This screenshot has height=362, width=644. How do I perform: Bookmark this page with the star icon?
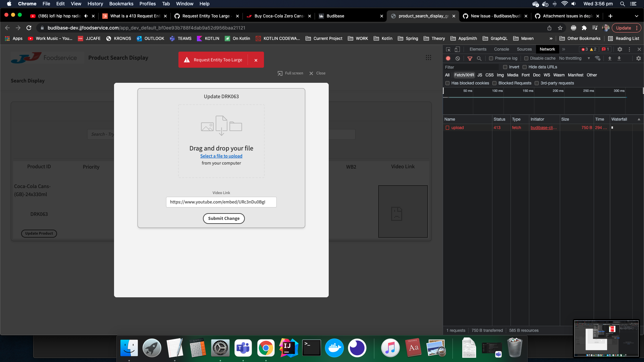point(560,28)
